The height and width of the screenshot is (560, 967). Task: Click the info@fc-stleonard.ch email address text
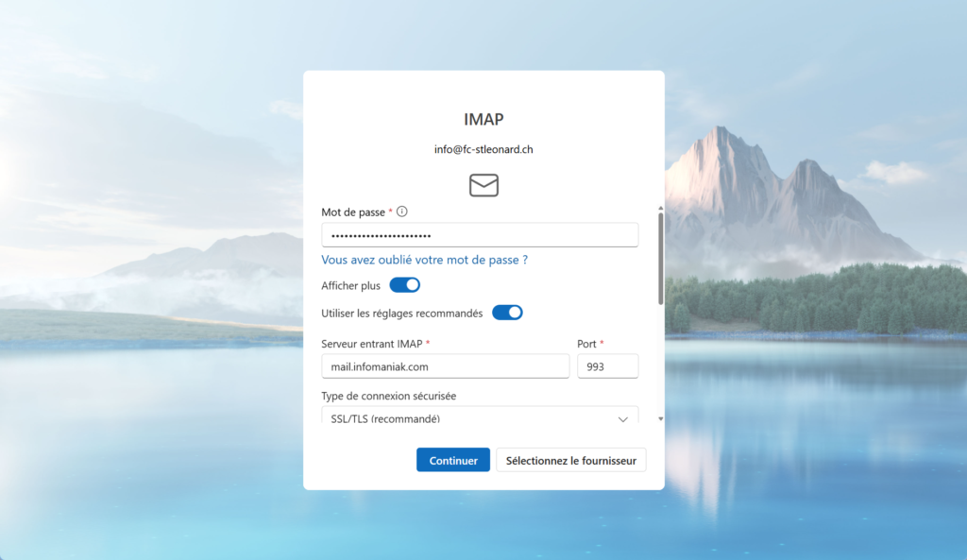483,149
